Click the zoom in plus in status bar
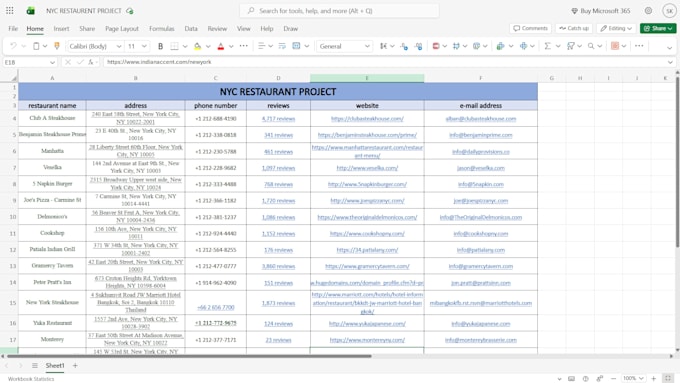Image resolution: width=680 pixels, height=383 pixels. [x=654, y=378]
